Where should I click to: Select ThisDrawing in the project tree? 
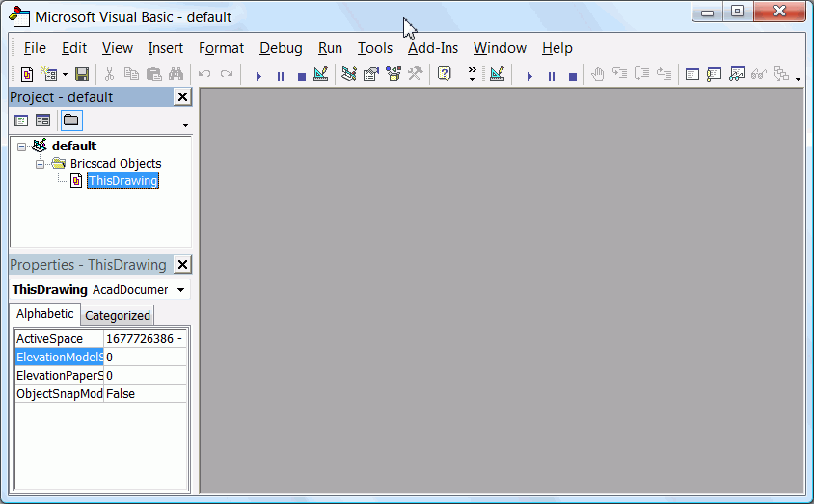122,181
